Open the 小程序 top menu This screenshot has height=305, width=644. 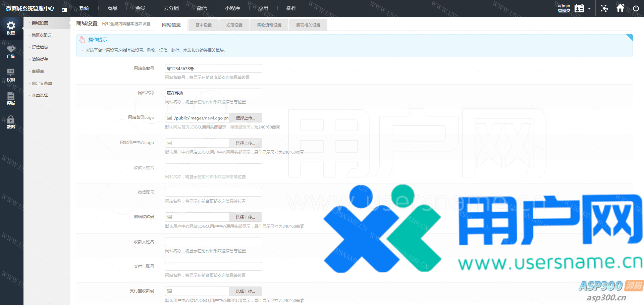232,8
